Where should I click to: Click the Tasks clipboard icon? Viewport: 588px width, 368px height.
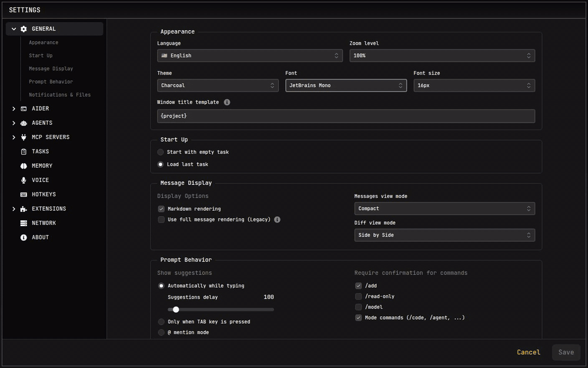coord(24,151)
